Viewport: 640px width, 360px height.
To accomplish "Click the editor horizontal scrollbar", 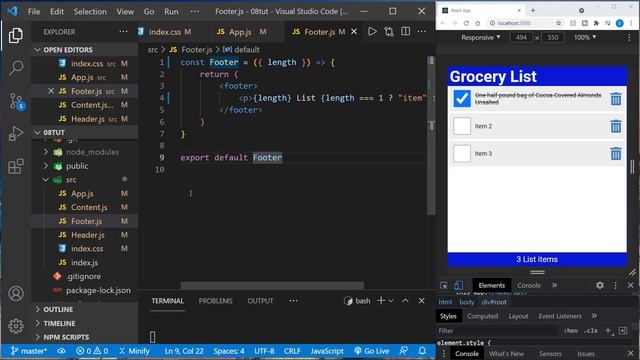I will pyautogui.click(x=272, y=285).
